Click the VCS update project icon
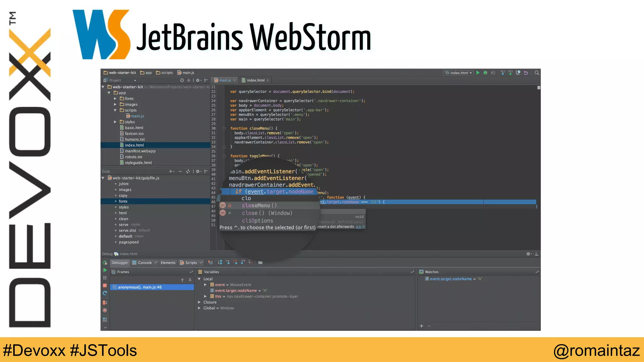The height and width of the screenshot is (362, 644). coord(502,73)
